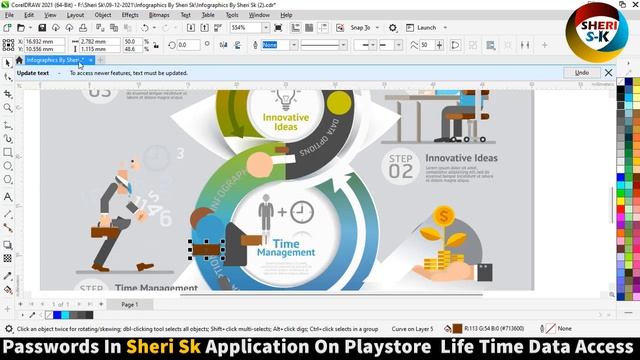
Task: Close the Update text notification bar
Action: point(609,73)
